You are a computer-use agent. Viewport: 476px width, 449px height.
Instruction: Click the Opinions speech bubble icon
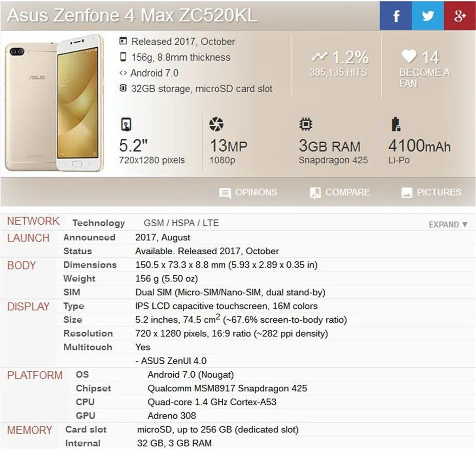(225, 193)
